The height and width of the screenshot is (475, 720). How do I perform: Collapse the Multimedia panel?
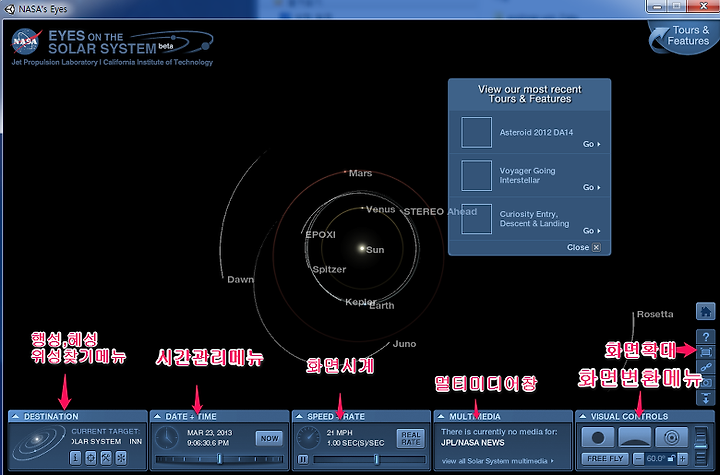click(x=441, y=416)
